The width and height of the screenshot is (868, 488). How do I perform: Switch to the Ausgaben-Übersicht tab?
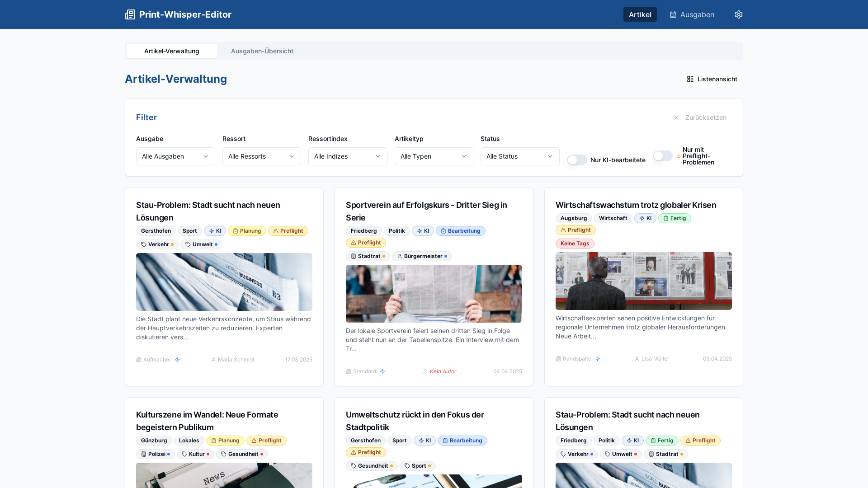tap(262, 51)
